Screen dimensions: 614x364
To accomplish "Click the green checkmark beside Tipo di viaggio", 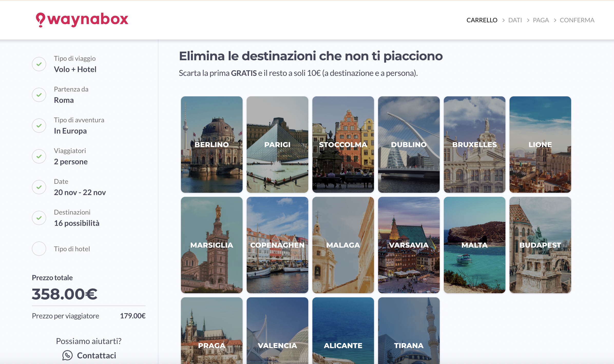I will coord(39,64).
